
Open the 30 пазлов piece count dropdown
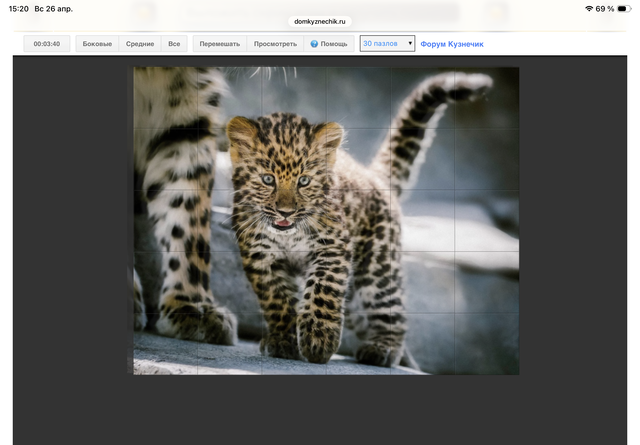pos(387,44)
